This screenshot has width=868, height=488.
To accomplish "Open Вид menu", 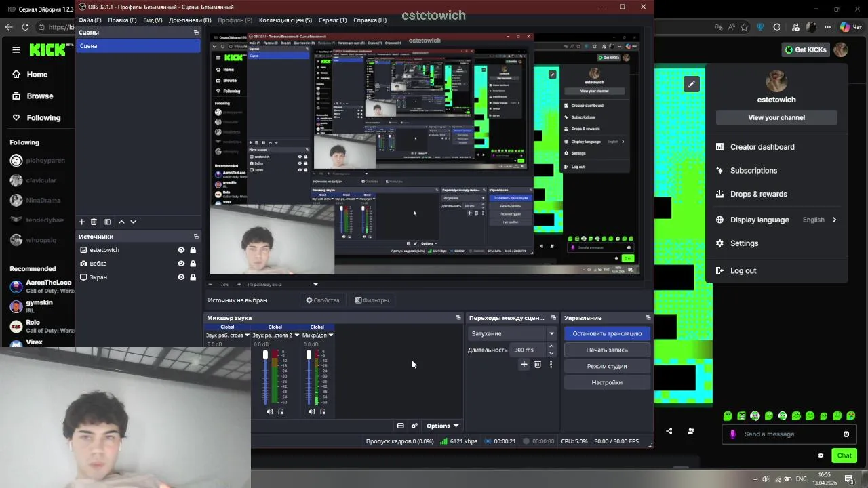I will [153, 20].
